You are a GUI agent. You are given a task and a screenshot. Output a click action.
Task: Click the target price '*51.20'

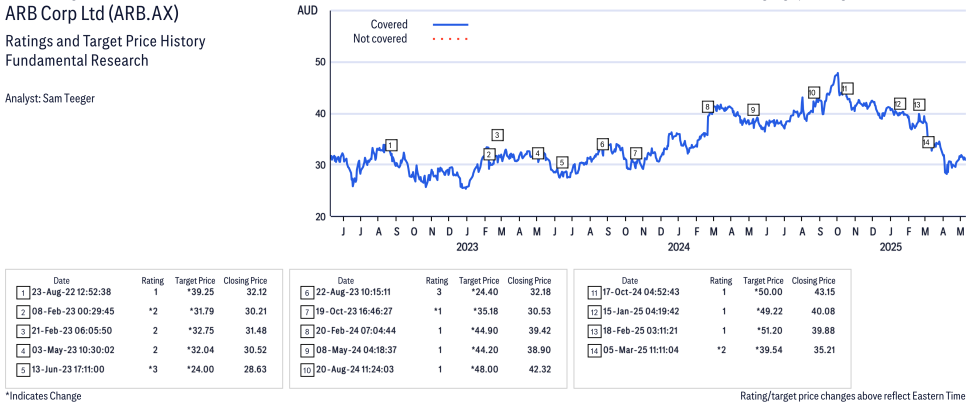(770, 330)
